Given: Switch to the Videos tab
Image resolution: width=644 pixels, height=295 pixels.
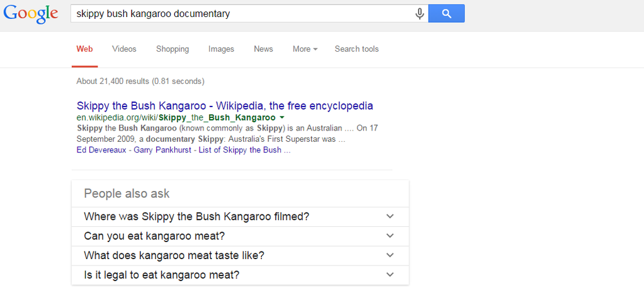Looking at the screenshot, I should (124, 49).
